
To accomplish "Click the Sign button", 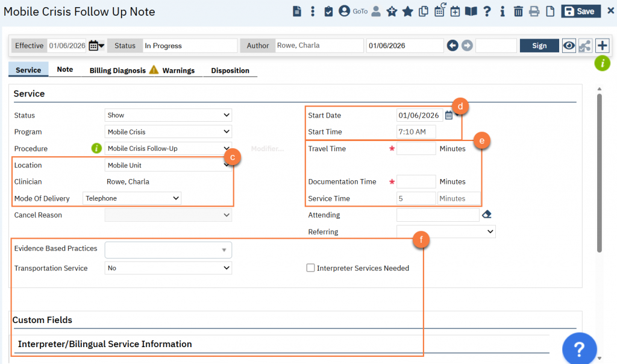I will coord(539,46).
